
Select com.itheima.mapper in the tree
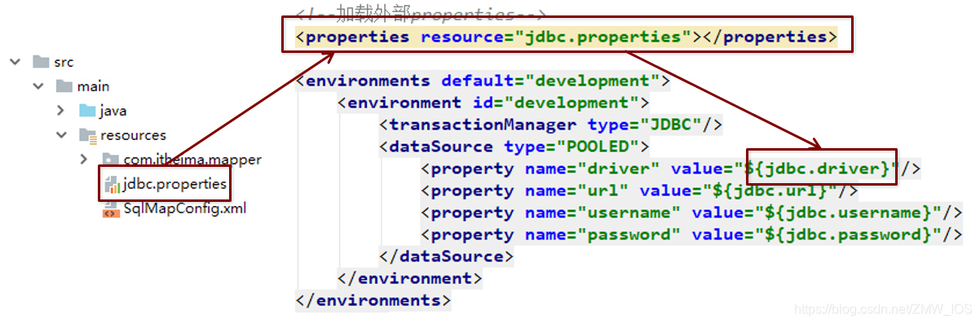point(192,160)
